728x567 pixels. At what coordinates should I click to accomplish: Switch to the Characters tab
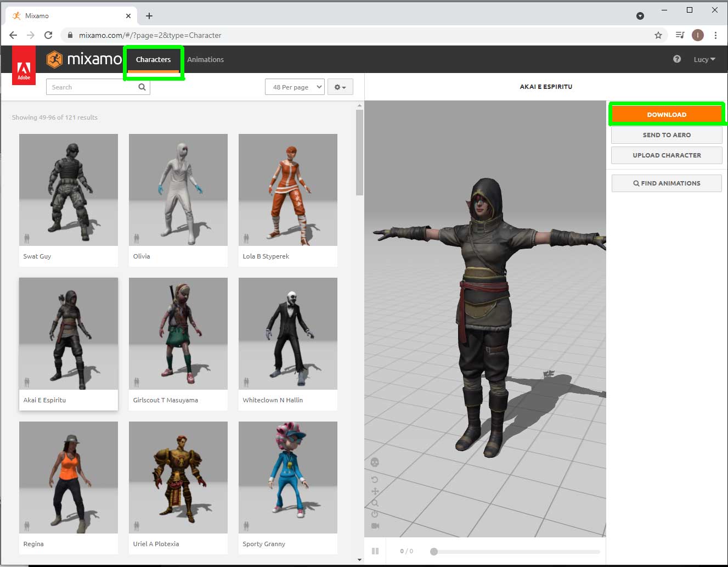pos(153,59)
